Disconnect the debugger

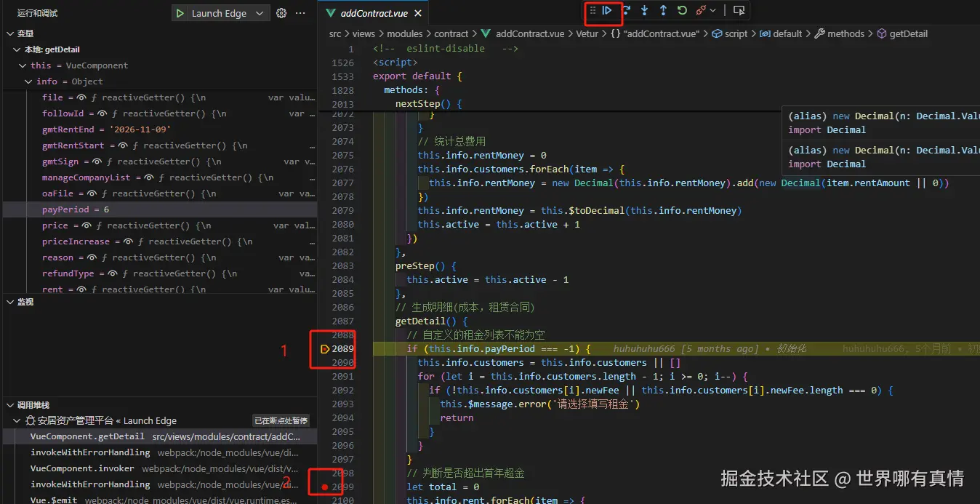(x=701, y=11)
